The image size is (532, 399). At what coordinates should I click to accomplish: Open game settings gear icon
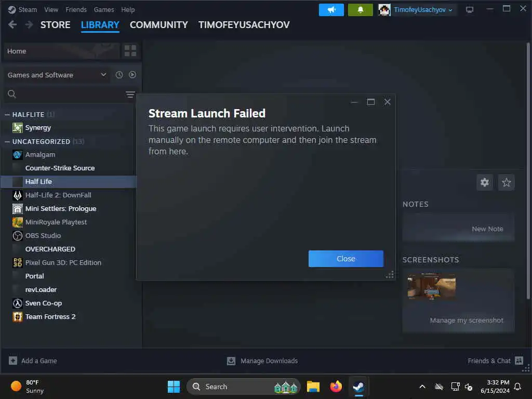[x=485, y=182]
